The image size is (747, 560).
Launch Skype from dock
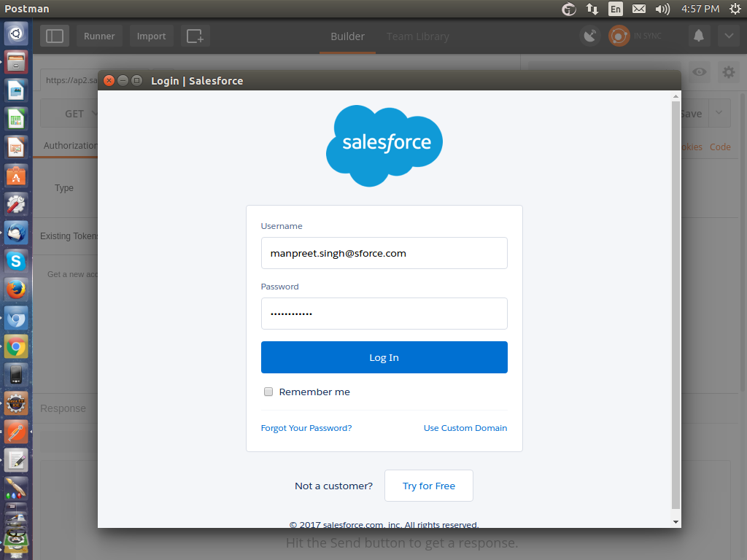[16, 262]
